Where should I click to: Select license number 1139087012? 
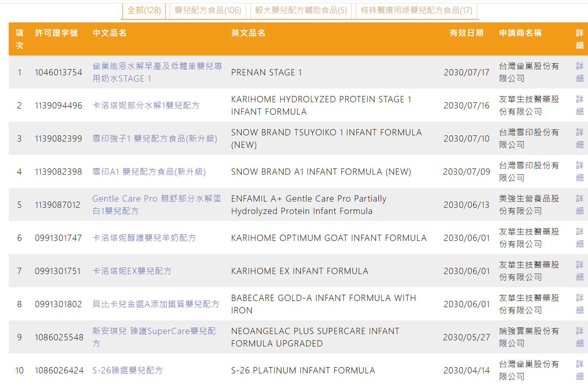click(x=58, y=205)
